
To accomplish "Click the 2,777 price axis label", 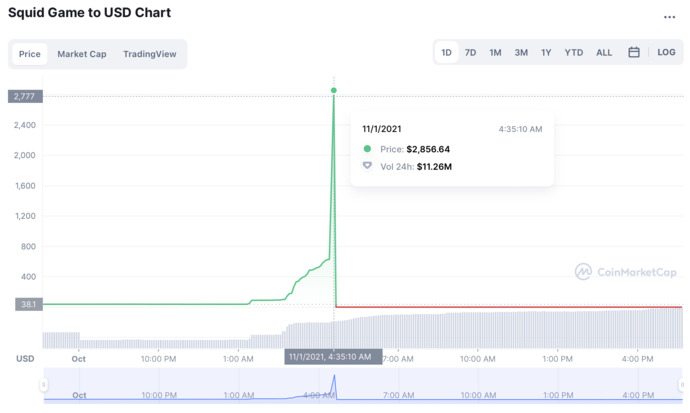I will click(25, 96).
